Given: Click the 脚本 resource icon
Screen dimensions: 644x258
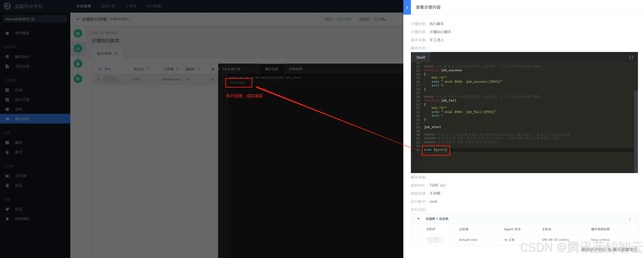Looking at the screenshot, I should click(x=7, y=142).
